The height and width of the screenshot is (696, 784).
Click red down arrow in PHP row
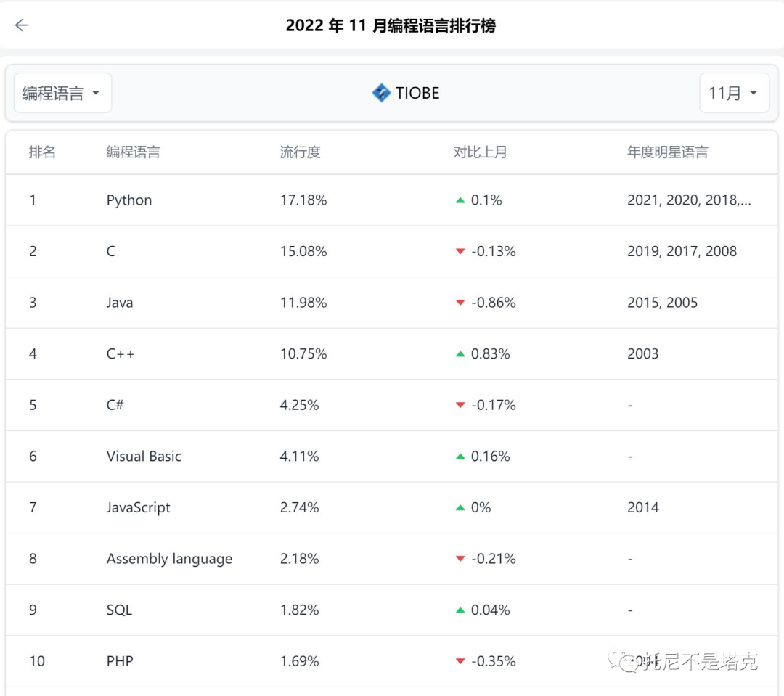(460, 661)
